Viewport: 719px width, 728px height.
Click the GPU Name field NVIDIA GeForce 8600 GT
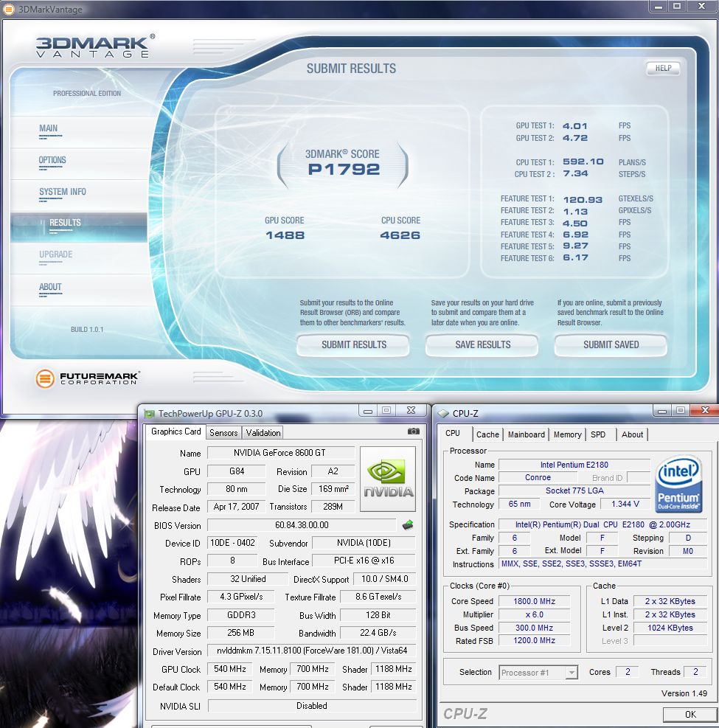281,453
